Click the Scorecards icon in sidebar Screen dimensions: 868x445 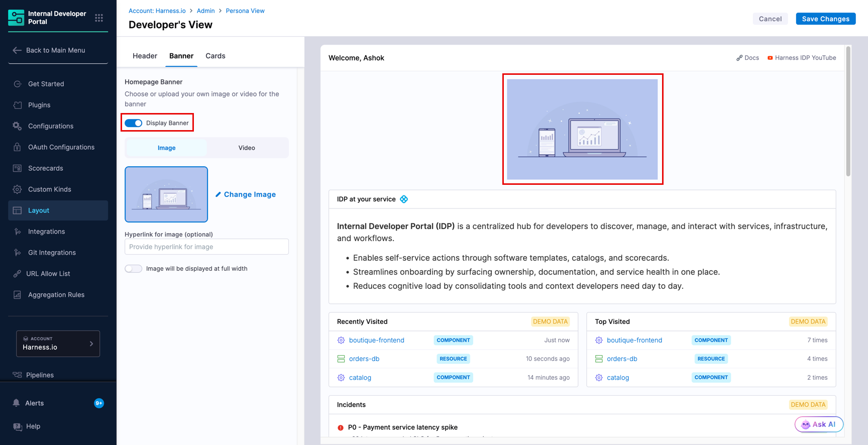click(18, 168)
